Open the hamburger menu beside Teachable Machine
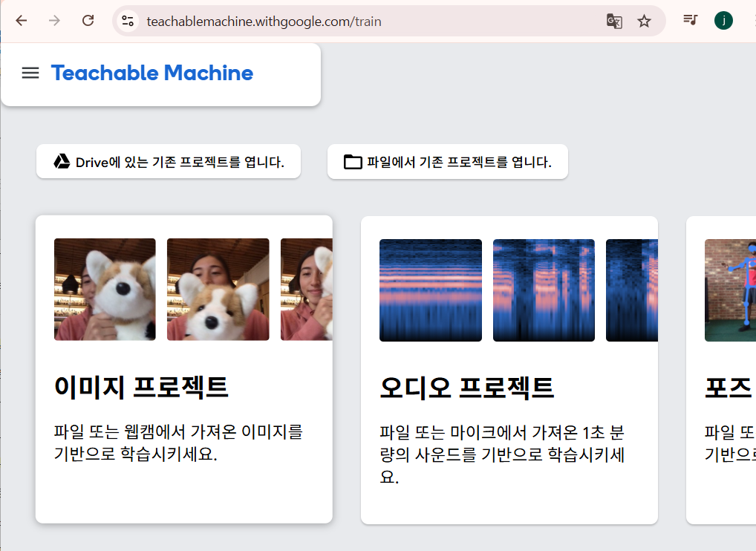The image size is (756, 551). pyautogui.click(x=30, y=73)
